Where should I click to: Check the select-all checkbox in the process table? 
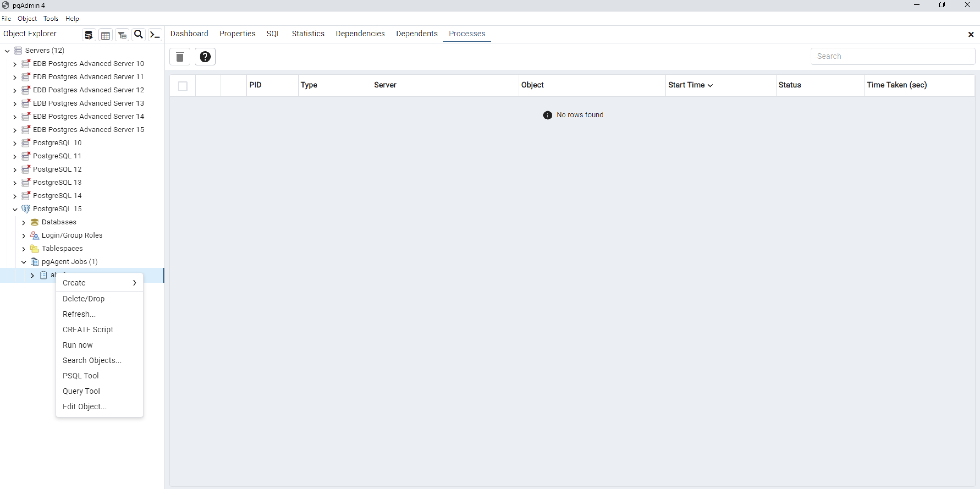(x=182, y=86)
